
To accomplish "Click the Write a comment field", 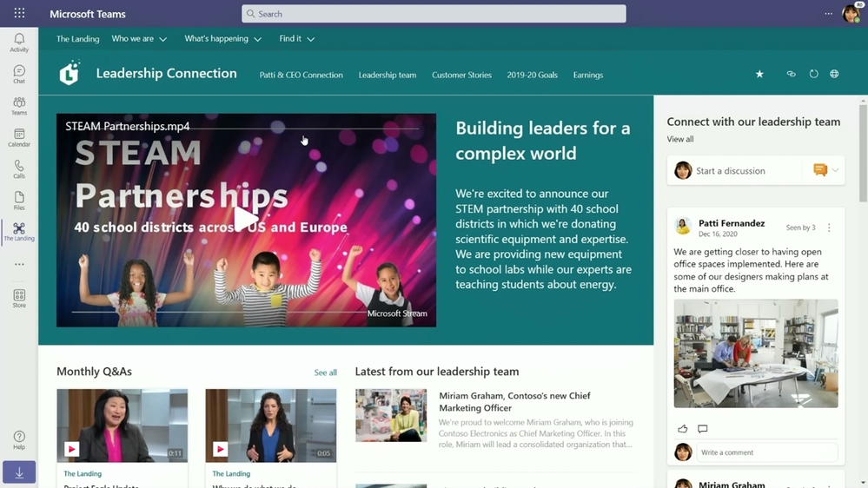I will pyautogui.click(x=766, y=452).
